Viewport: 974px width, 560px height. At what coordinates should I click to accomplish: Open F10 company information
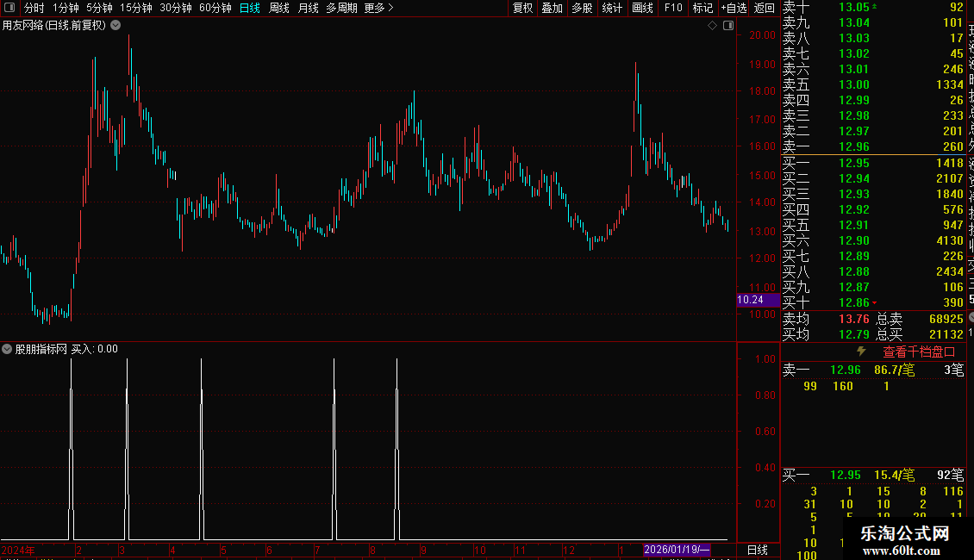672,8
